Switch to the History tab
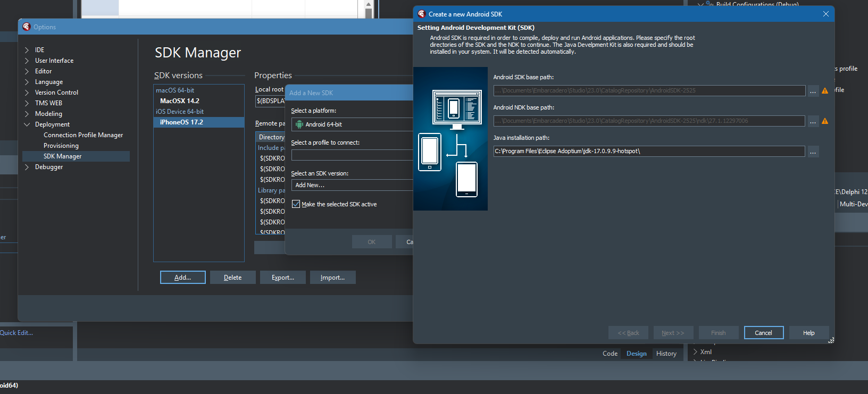 pos(666,354)
